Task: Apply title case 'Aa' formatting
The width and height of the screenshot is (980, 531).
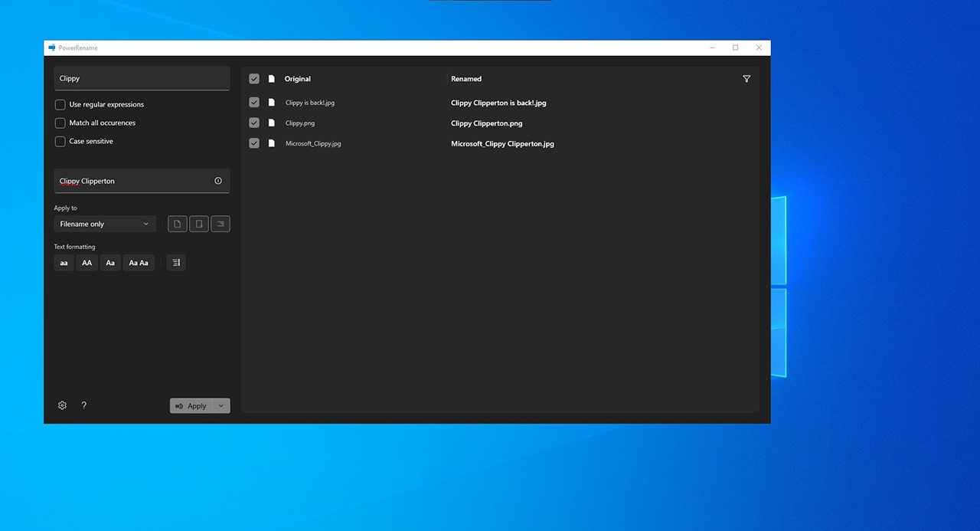Action: (110, 263)
